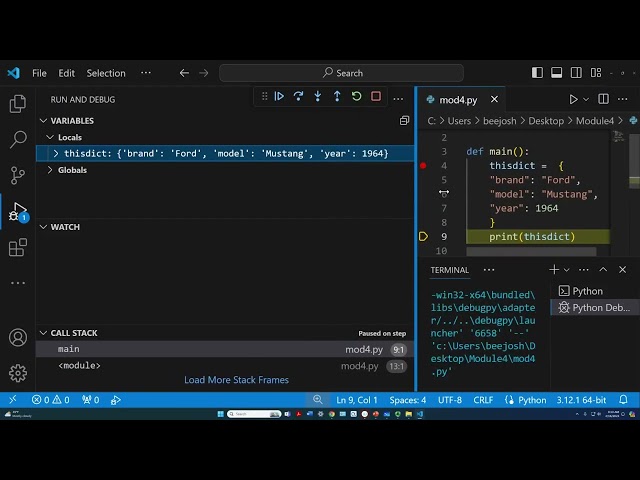Select Python interpreter 3.12.1 64-bit
The width and height of the screenshot is (640, 480).
tap(581, 400)
